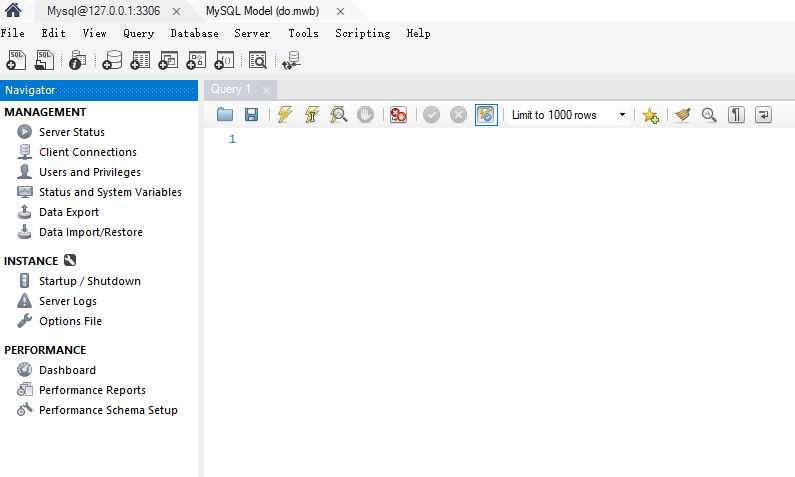The height and width of the screenshot is (477, 795).
Task: Create a new function icon
Action: pyautogui.click(x=224, y=60)
